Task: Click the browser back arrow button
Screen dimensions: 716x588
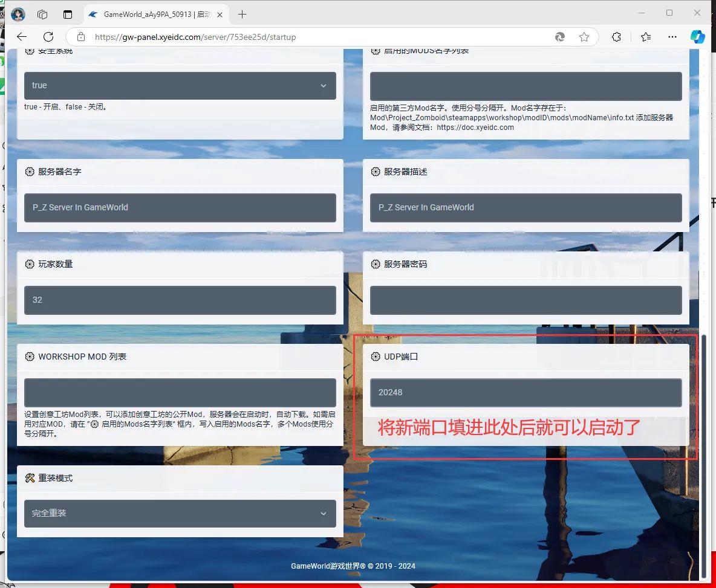Action: pos(22,37)
